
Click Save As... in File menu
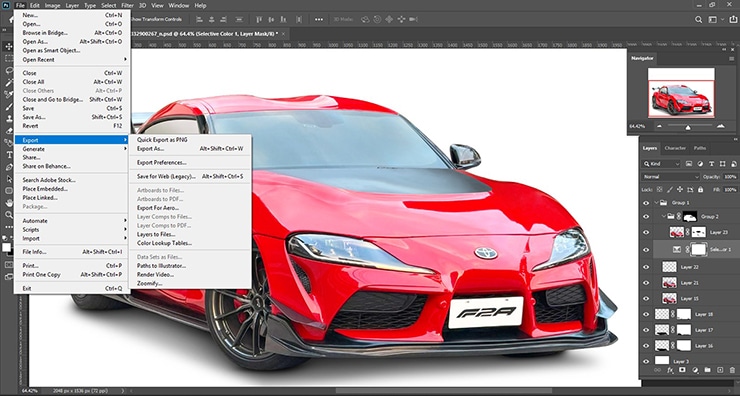pos(72,117)
